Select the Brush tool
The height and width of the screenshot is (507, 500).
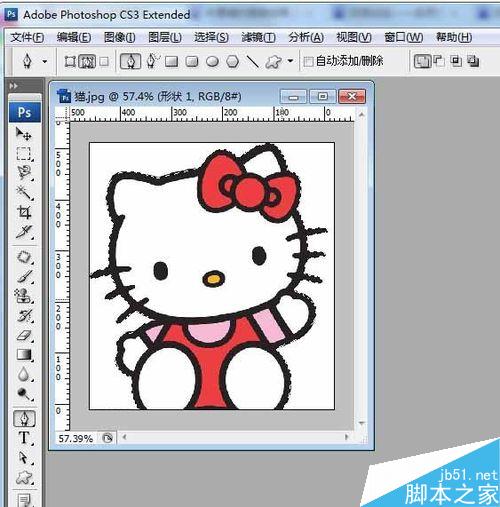coord(24,277)
